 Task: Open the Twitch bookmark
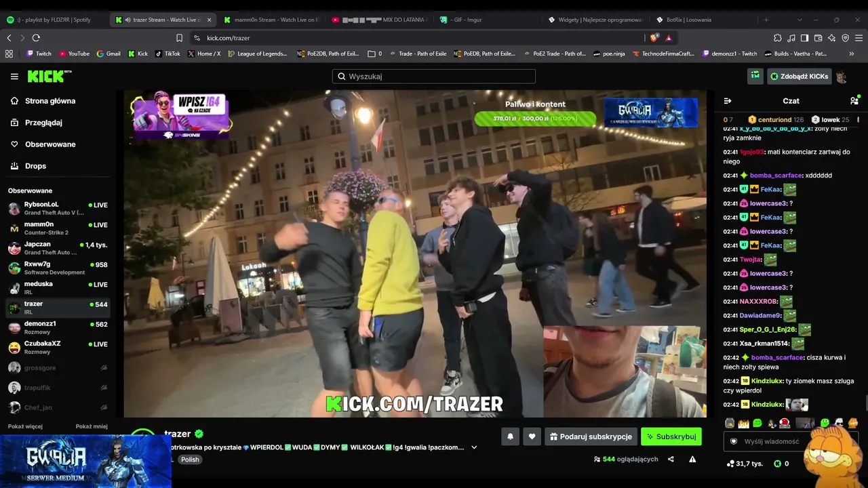(x=39, y=54)
